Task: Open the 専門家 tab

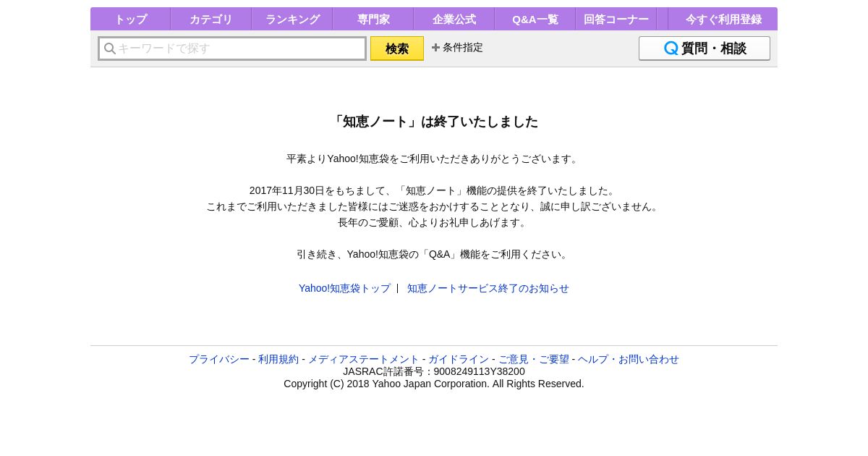Action: point(373,20)
